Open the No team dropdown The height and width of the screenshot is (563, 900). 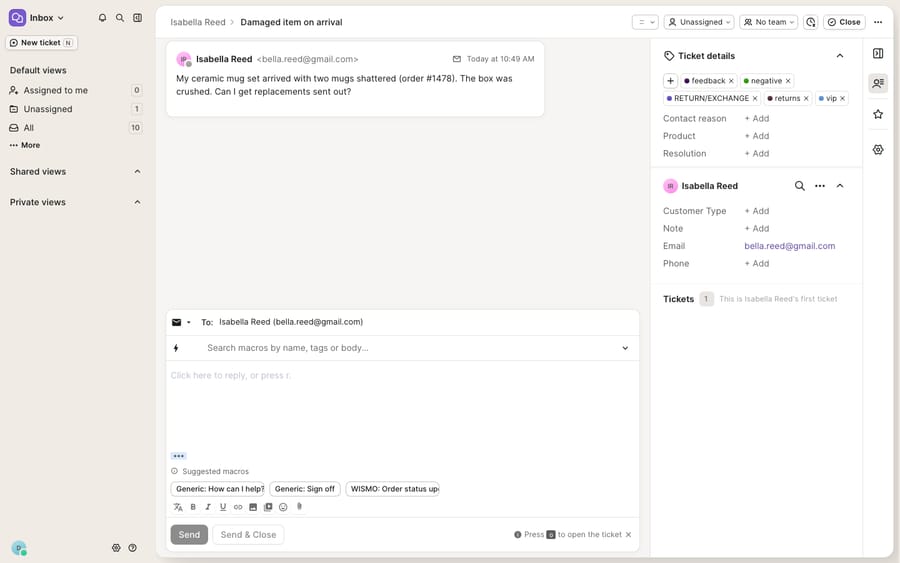tap(769, 22)
